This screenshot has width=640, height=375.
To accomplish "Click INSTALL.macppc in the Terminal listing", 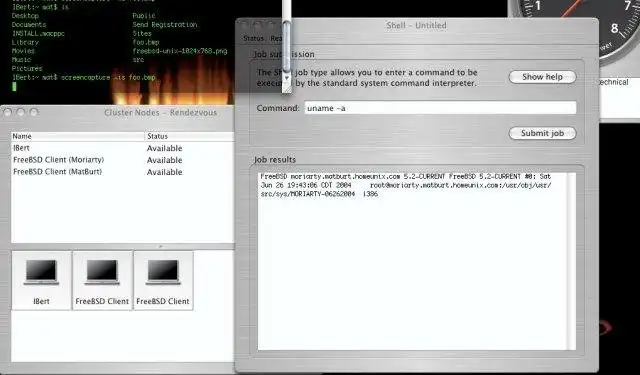I will [38, 33].
